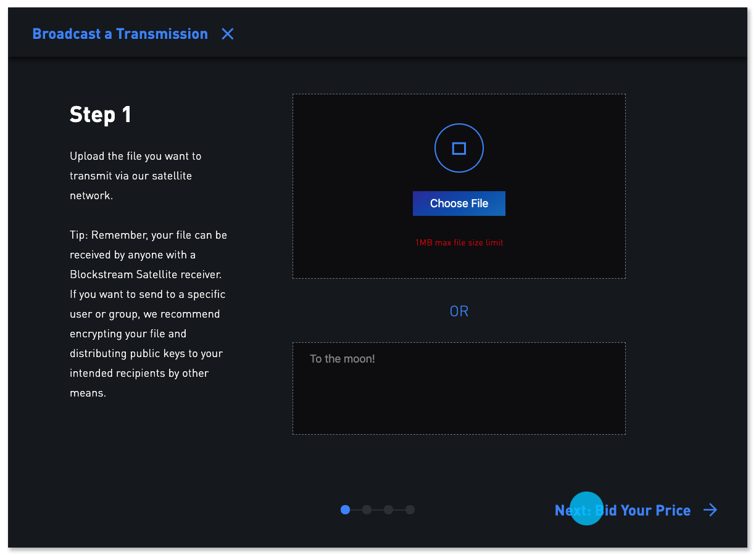Screen dimensions: 756x555
Task: Select the first active blue step dot
Action: click(345, 509)
